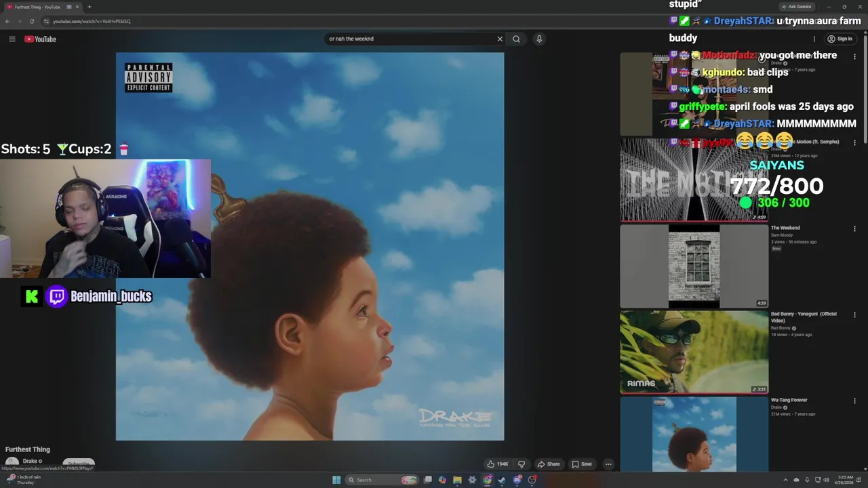Open options menu for Wu-Tang Forever video
Screen dimensions: 868x488
[854, 401]
